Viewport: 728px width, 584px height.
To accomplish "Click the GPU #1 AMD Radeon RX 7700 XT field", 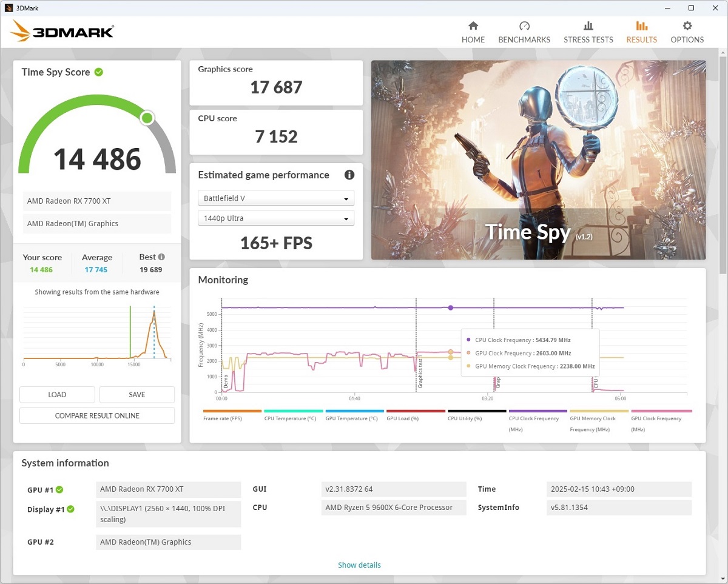I will 168,489.
